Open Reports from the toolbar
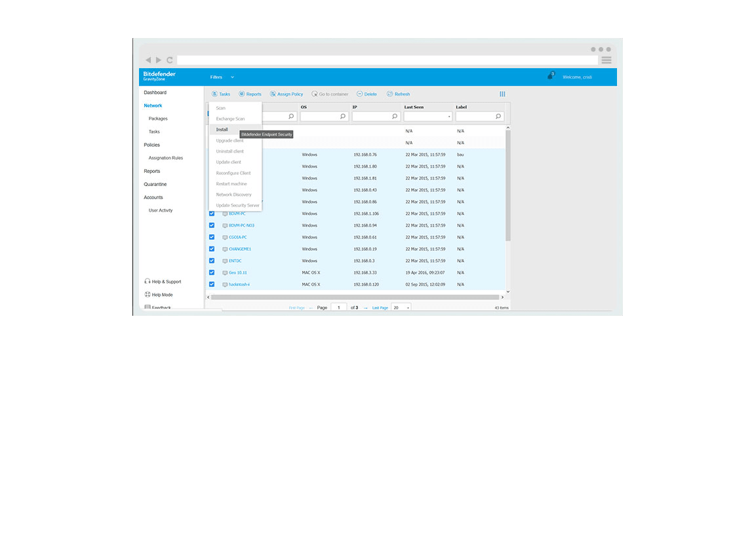The height and width of the screenshot is (555, 756). pos(242,94)
